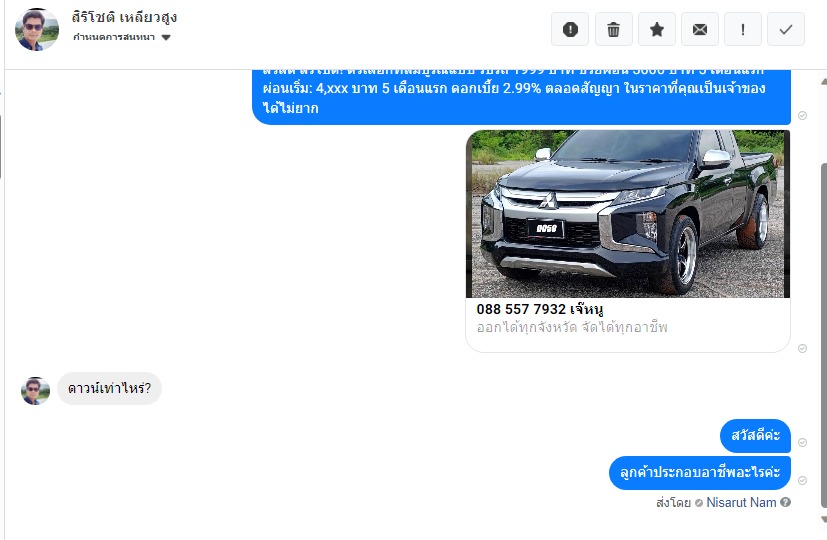This screenshot has width=827, height=540.
Task: Mark conversation unread with envelope icon
Action: (700, 30)
